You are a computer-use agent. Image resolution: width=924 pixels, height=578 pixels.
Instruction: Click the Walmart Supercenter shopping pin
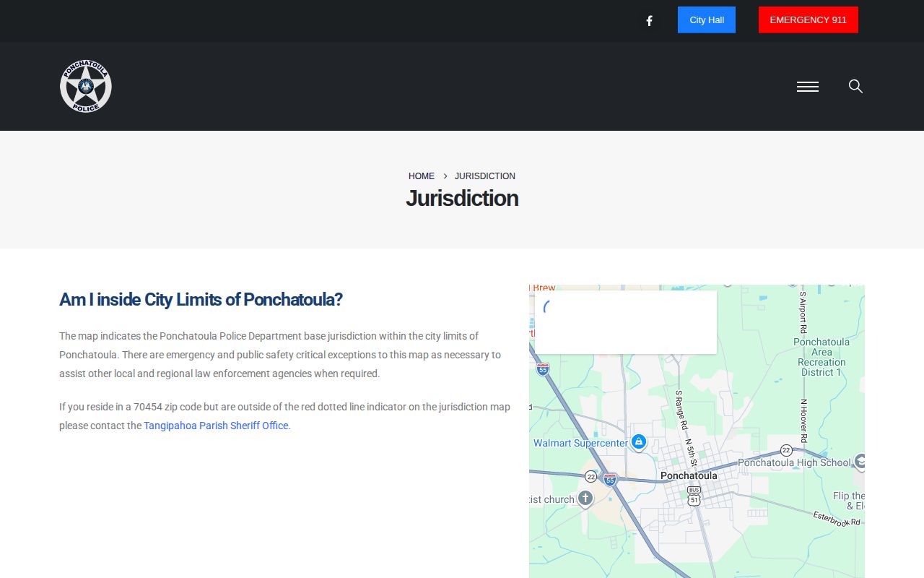point(638,441)
